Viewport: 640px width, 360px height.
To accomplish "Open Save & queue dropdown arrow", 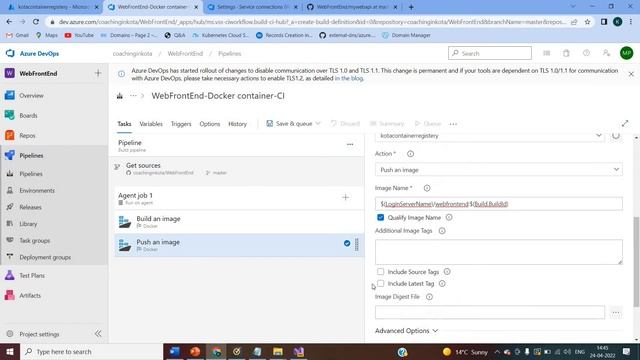I will (x=318, y=124).
